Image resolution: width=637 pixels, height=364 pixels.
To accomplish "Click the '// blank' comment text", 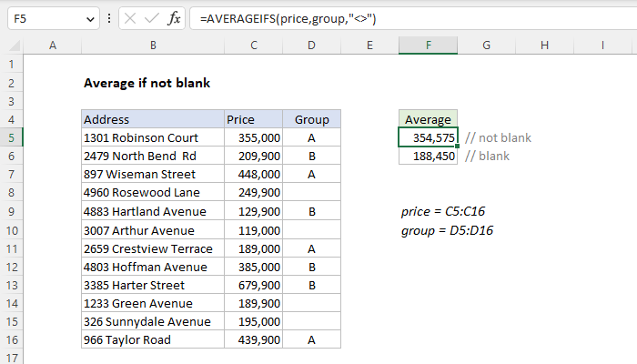I will pyautogui.click(x=487, y=156).
